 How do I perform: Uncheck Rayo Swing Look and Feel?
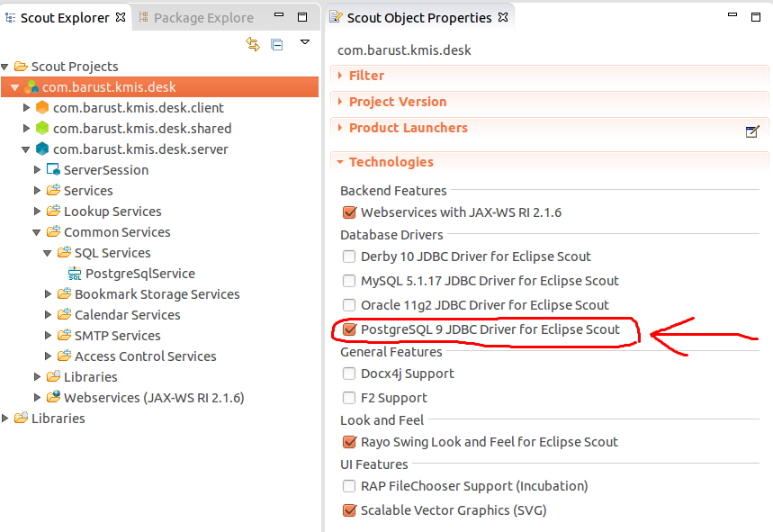(x=349, y=442)
